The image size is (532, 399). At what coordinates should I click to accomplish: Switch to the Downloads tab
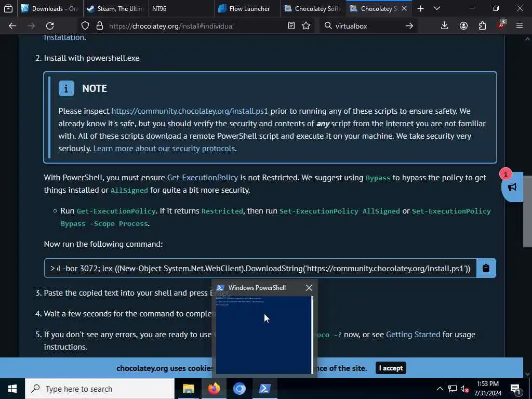(50, 8)
